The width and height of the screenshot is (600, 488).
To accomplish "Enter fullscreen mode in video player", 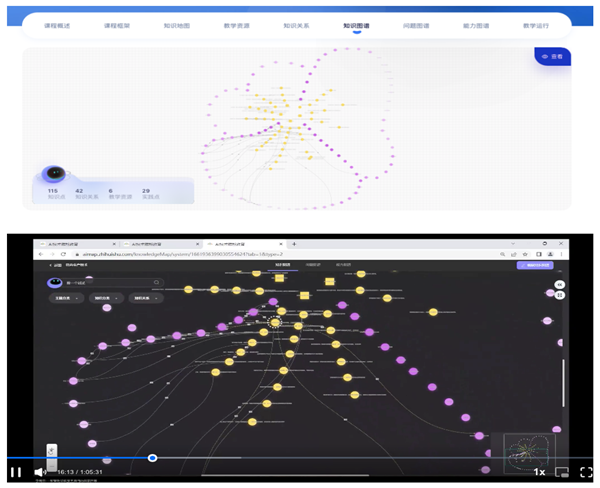I will [x=584, y=471].
